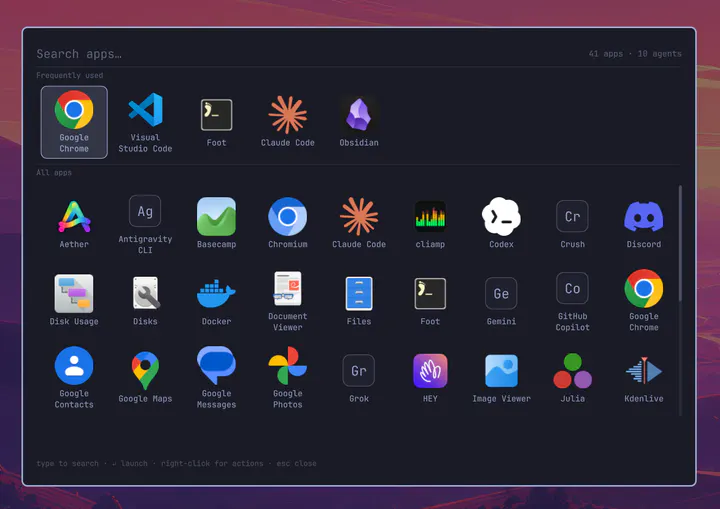Launch Chromium browser

[287, 224]
